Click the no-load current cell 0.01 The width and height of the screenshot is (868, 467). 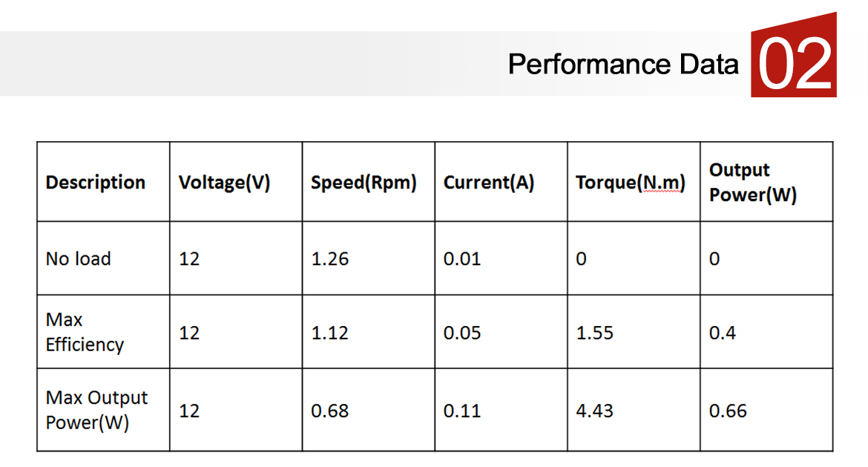[462, 259]
